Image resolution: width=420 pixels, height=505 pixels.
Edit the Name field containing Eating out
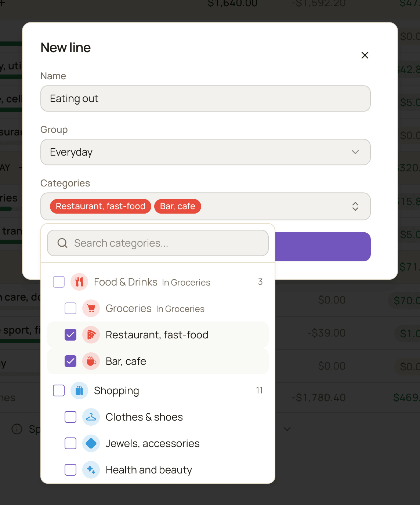pyautogui.click(x=205, y=98)
